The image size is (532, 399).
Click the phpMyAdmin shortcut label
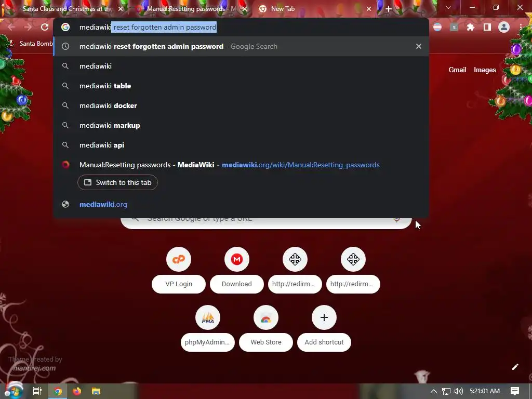pos(208,342)
